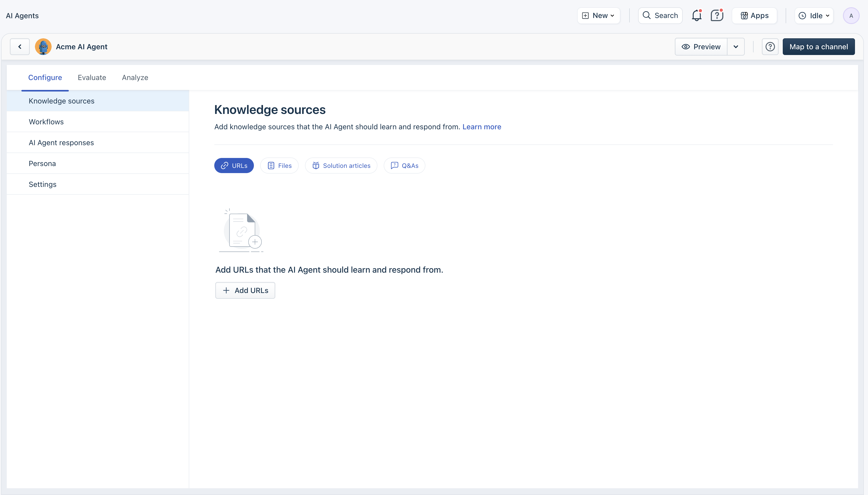Switch to the Evaluate tab
Screen dimensions: 868x495
click(x=92, y=77)
